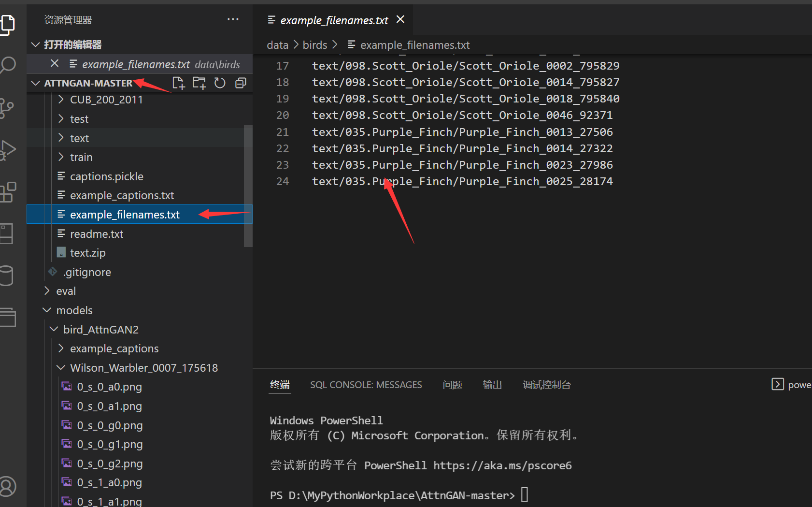Viewport: 812px width, 507px height.
Task: Click the New File icon in explorer header
Action: point(179,83)
